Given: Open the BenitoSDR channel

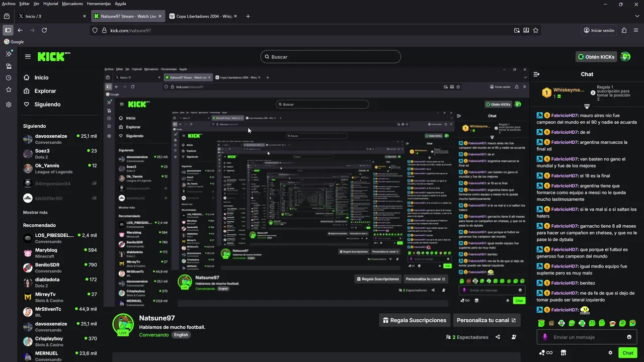Looking at the screenshot, I should [60, 267].
